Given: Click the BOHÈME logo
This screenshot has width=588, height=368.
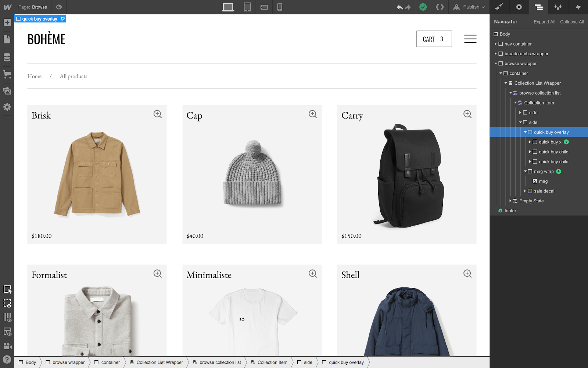Looking at the screenshot, I should [x=46, y=39].
